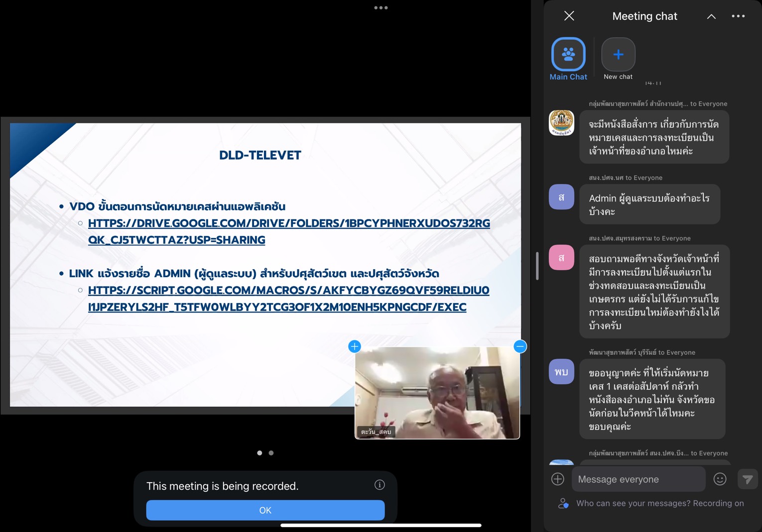
Task: Enlarge the speaker video with plus icon
Action: point(355,346)
